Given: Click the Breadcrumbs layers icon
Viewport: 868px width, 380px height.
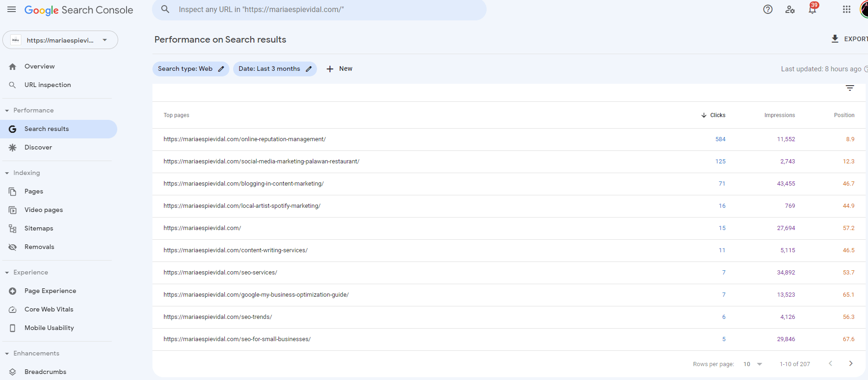Looking at the screenshot, I should click(13, 372).
